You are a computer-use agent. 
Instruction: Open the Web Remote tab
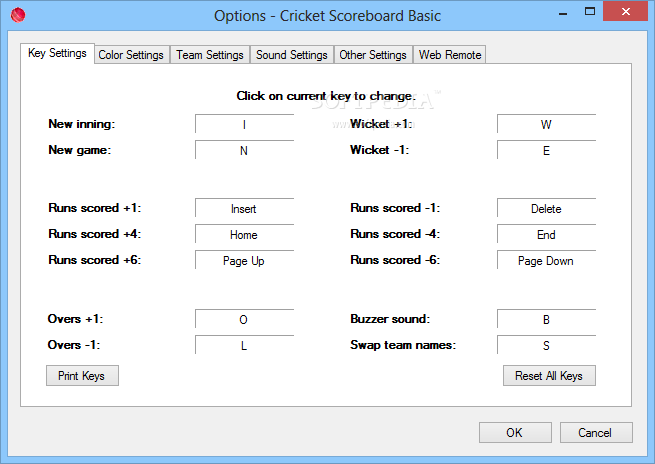click(x=449, y=55)
